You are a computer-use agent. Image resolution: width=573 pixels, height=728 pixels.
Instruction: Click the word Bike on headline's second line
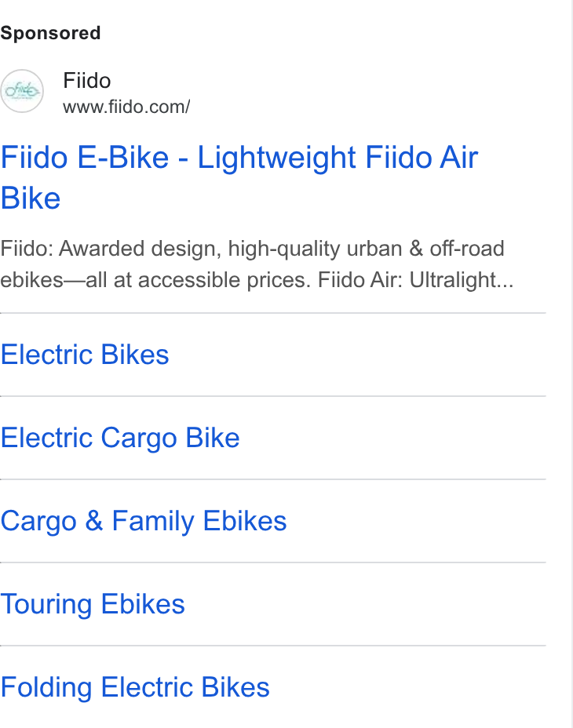[30, 198]
